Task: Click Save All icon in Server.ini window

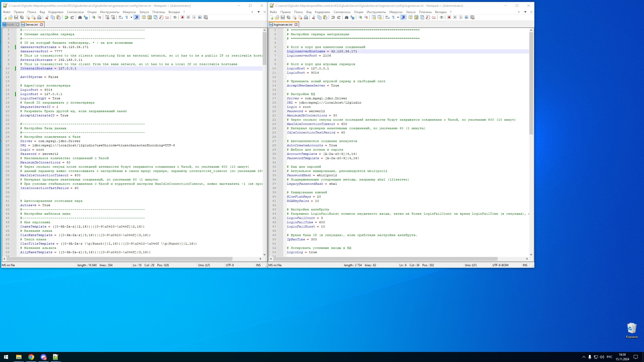Action: coord(22,17)
